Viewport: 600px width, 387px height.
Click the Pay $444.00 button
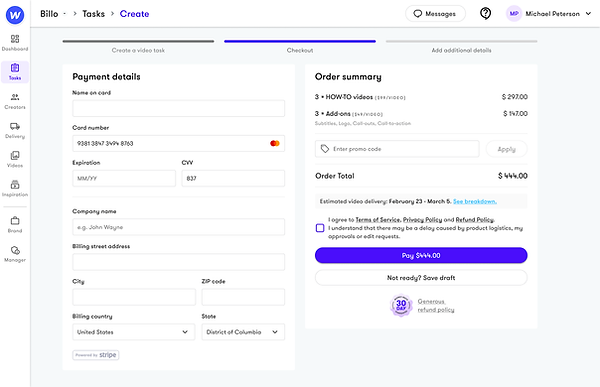(421, 255)
